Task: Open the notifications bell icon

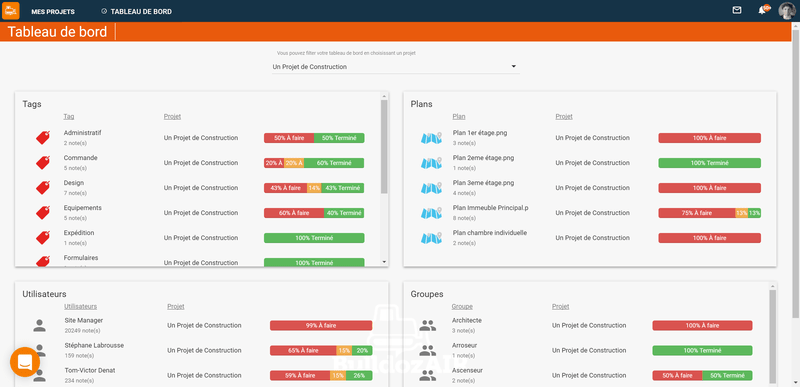Action: click(763, 10)
